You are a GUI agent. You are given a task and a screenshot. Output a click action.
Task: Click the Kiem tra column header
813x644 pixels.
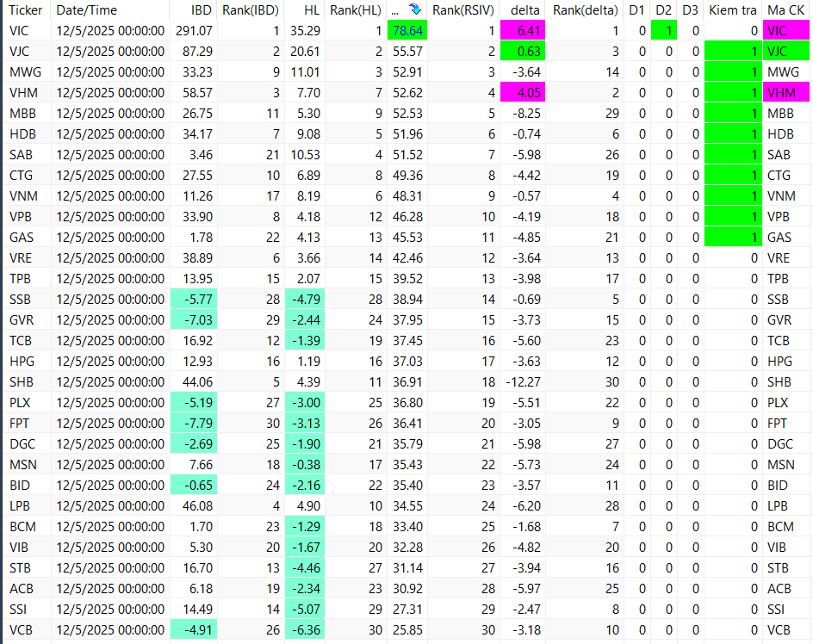(x=732, y=10)
